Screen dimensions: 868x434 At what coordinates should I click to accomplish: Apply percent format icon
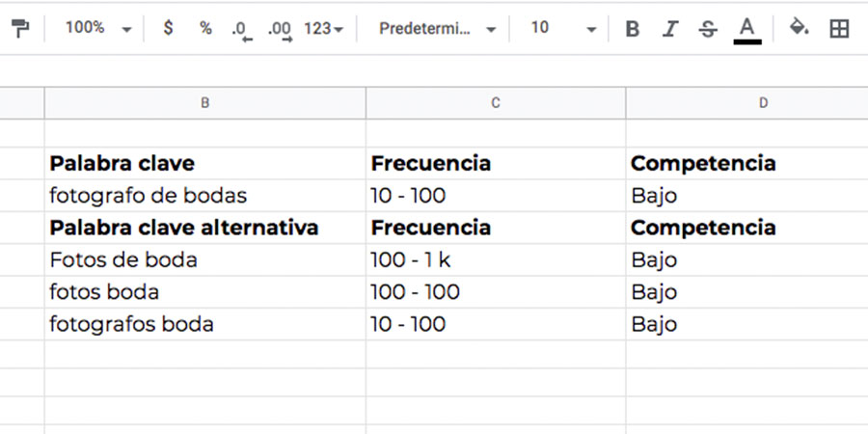click(x=206, y=28)
